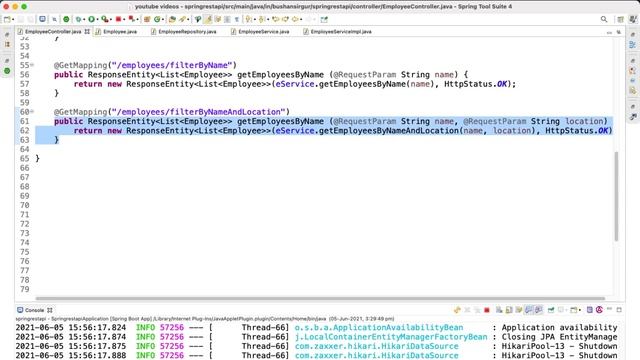This screenshot has width=640, height=360.
Task: Toggle Show Console on standard error change
Action: [539, 310]
